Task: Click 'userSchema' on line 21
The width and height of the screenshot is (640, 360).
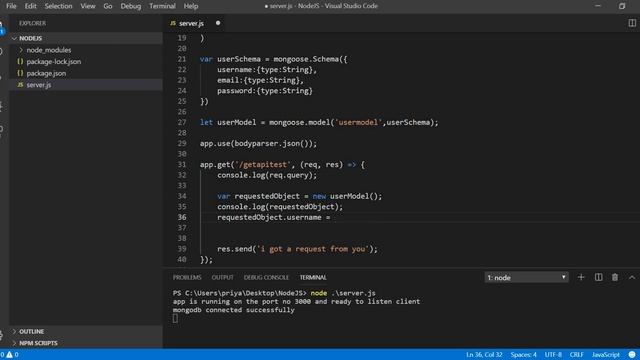Action: point(238,59)
